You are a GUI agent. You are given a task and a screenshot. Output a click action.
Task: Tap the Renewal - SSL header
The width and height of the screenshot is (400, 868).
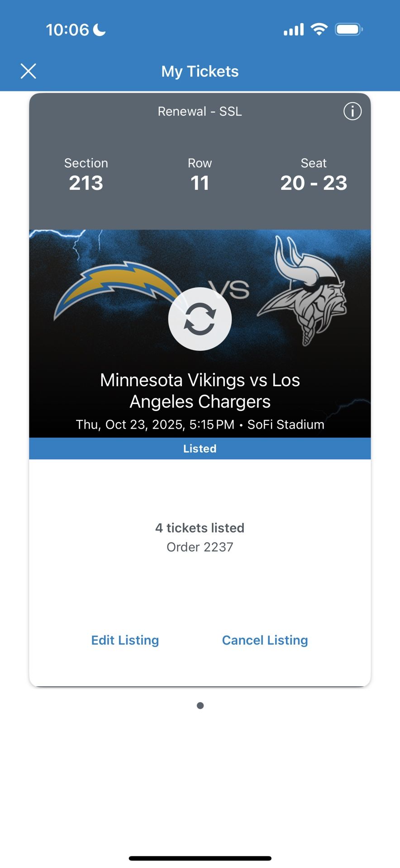point(200,111)
